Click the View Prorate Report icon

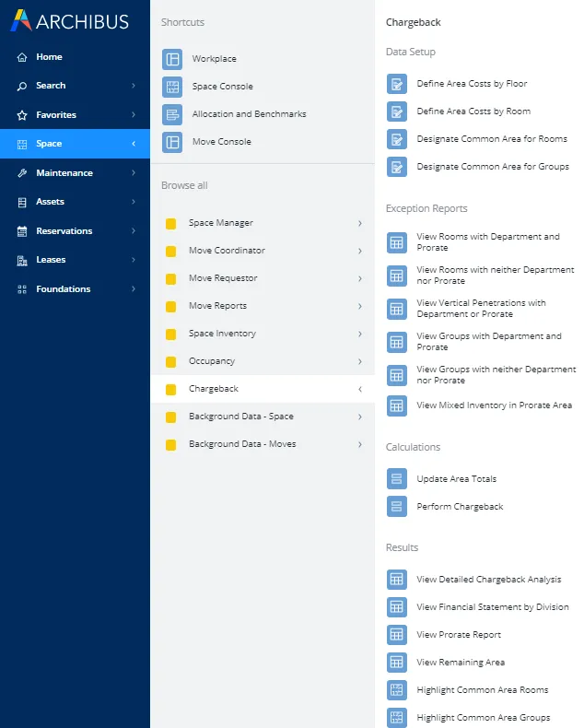pyautogui.click(x=396, y=635)
